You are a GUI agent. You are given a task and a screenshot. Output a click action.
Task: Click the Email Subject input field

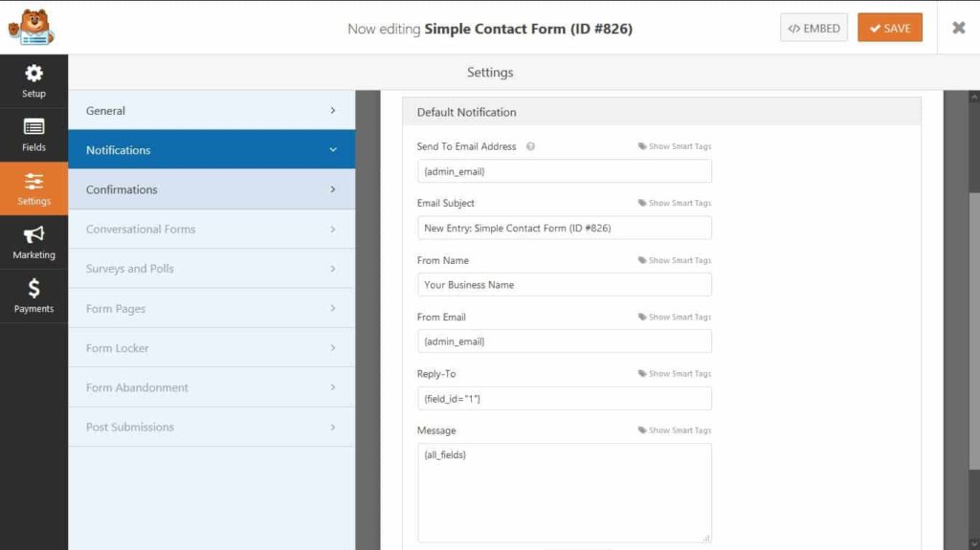pyautogui.click(x=565, y=228)
